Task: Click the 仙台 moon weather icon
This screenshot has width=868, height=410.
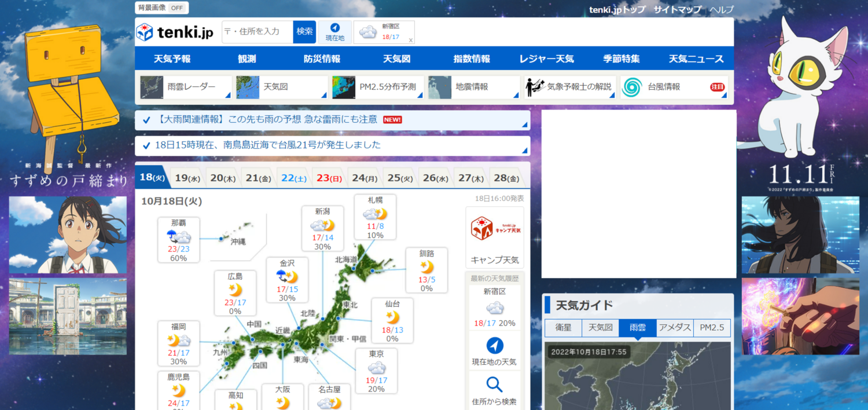Action: click(x=392, y=317)
